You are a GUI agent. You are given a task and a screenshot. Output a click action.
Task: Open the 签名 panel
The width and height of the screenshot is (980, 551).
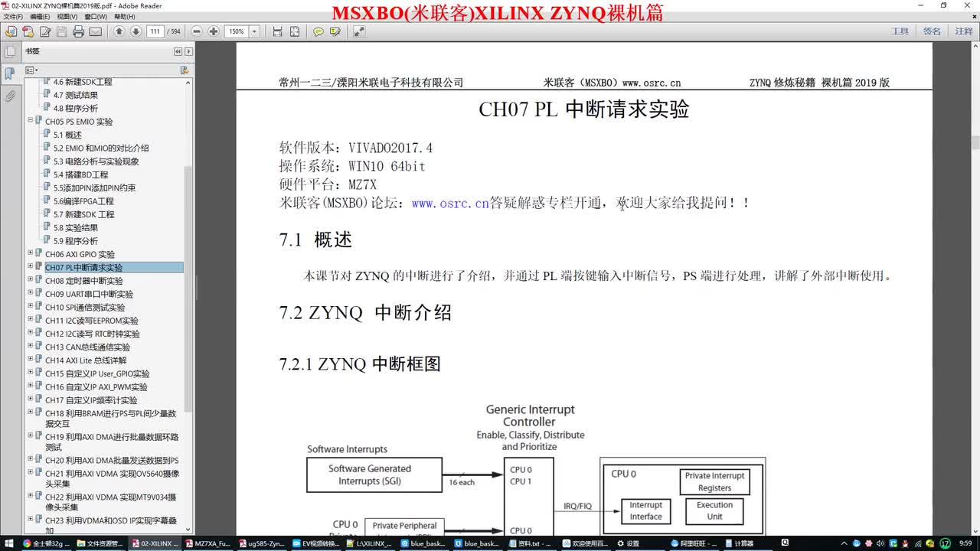tap(932, 31)
